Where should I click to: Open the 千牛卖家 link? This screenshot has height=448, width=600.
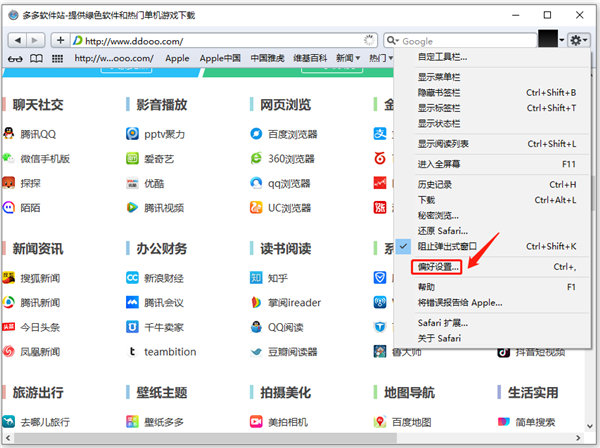(x=164, y=327)
